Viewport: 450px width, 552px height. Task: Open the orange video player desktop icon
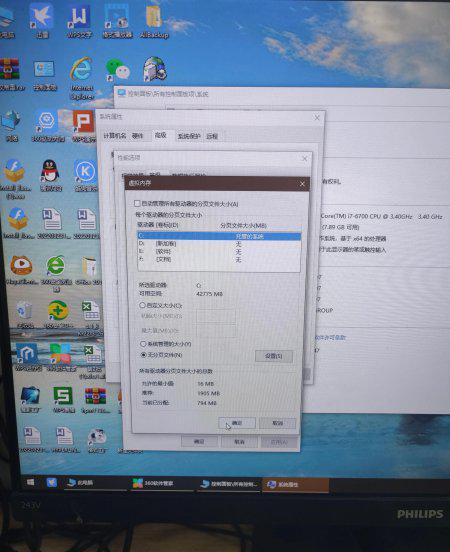click(x=21, y=269)
